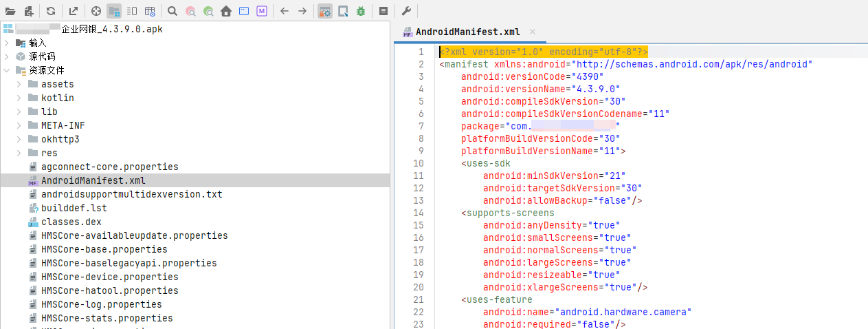Expand the kotlin folder
868x329 pixels.
tap(19, 98)
